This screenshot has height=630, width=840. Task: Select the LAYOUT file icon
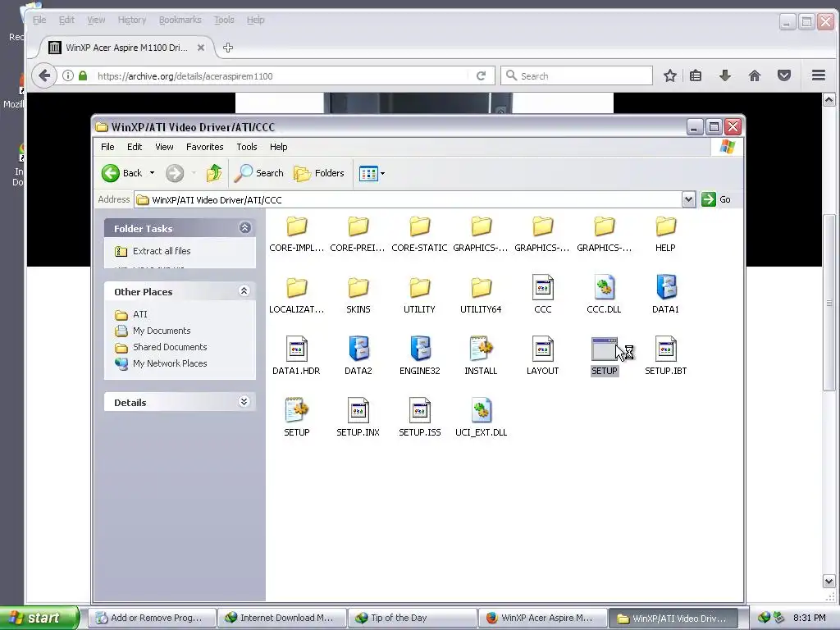[x=543, y=356]
